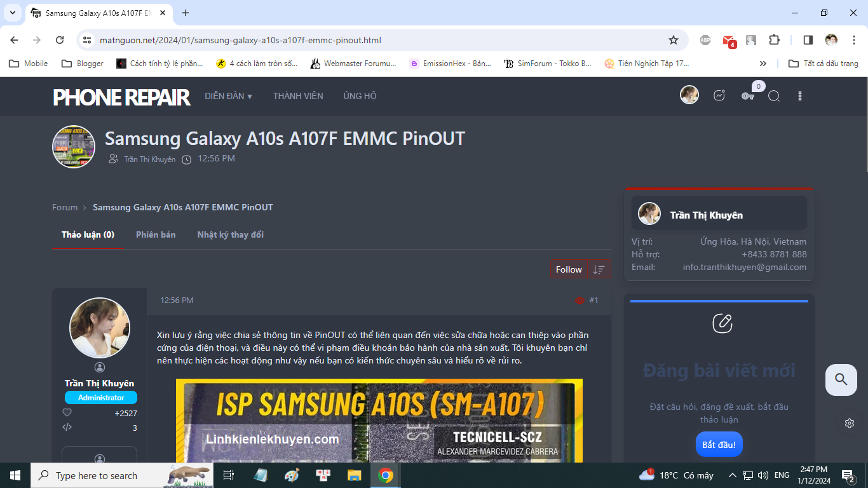Open the Tất cả dấu trang folder
The height and width of the screenshot is (488, 868).
[823, 64]
